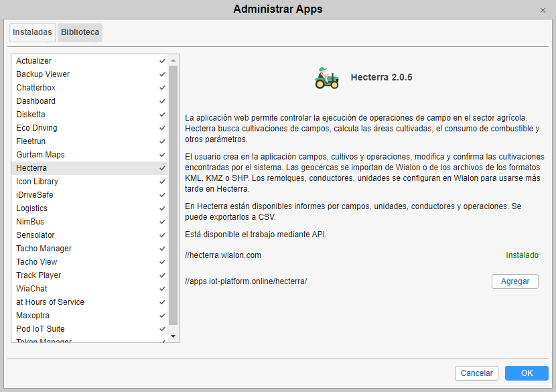Image resolution: width=556 pixels, height=392 pixels.
Task: Select at Hours of Service app
Action: [x=89, y=302]
